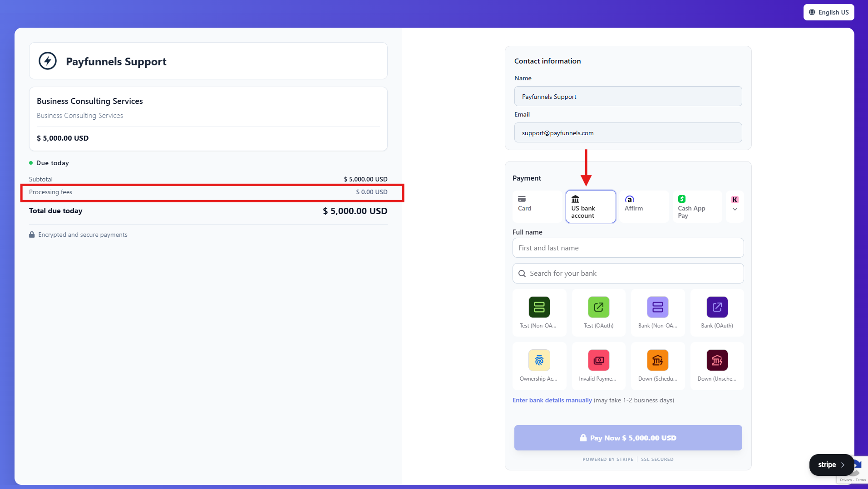Click the Due today label
Screen dimensions: 868x489
53,163
